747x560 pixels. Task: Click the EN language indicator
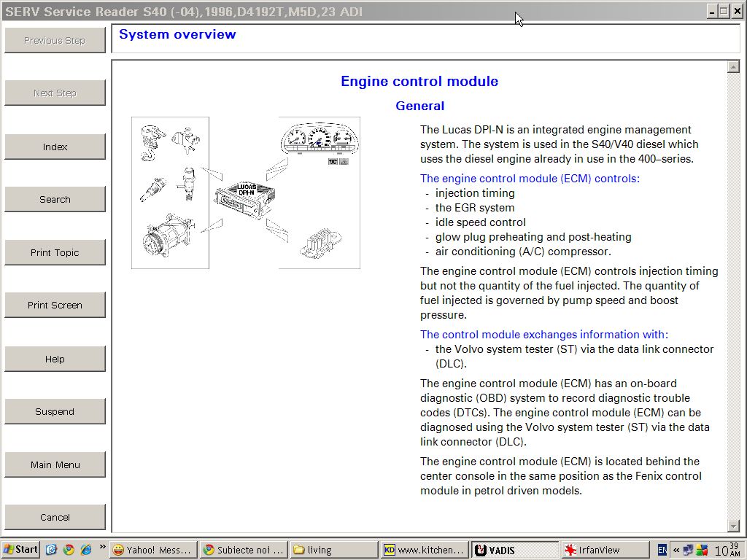[x=662, y=550]
